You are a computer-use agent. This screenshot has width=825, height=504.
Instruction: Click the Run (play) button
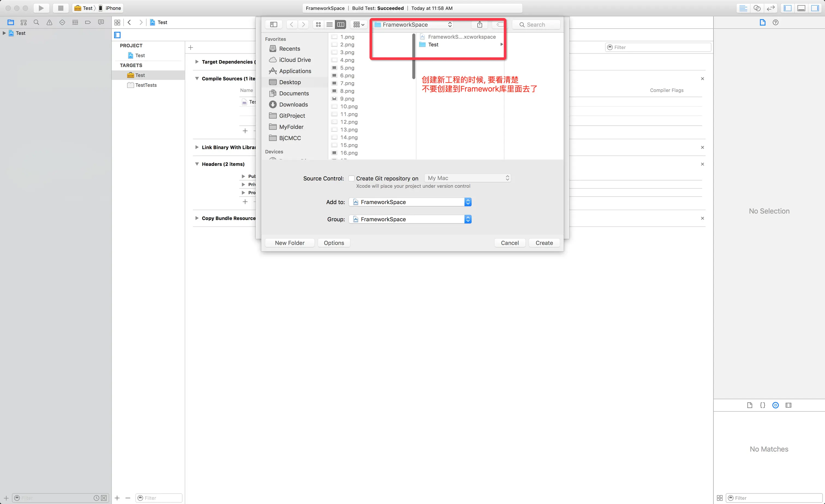[41, 8]
